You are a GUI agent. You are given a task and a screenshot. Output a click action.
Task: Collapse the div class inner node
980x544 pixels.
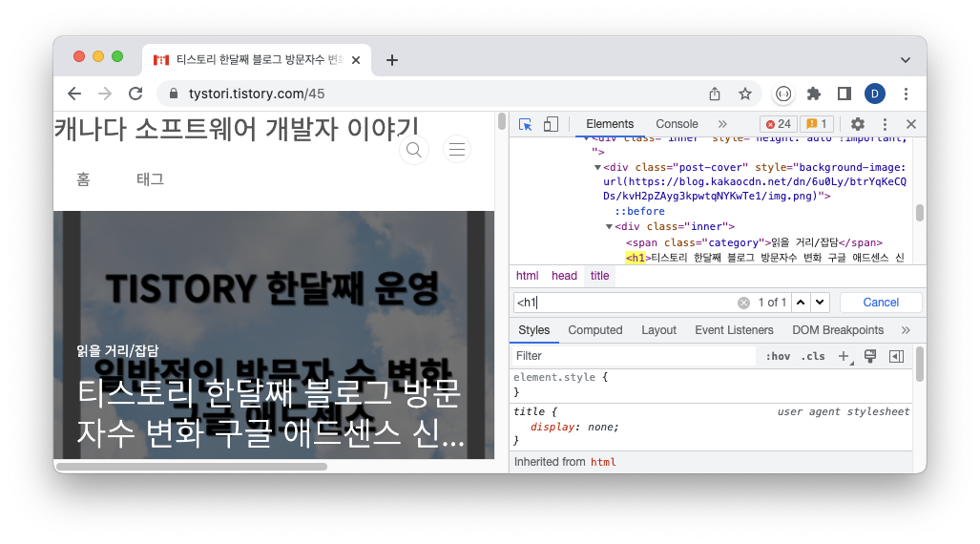click(x=609, y=227)
